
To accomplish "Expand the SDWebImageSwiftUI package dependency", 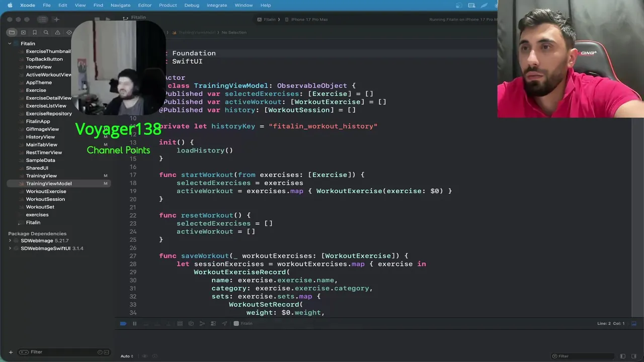I will click(x=10, y=248).
